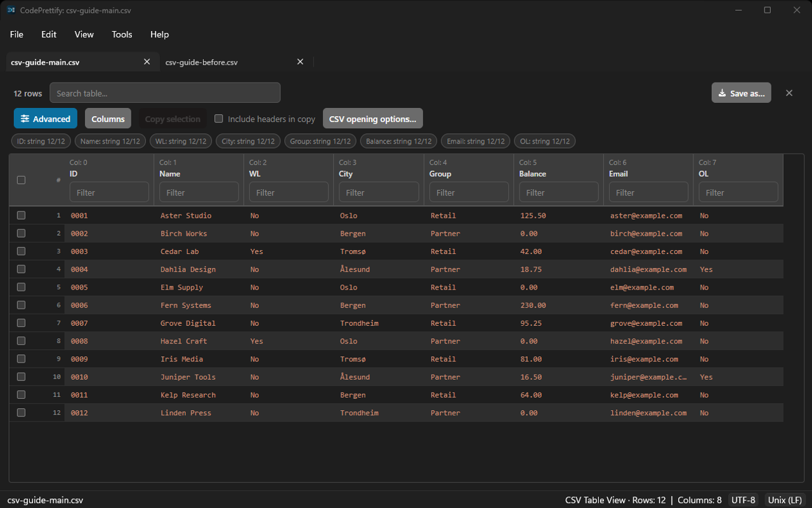Click the CodePrettify app icon in title bar
812x508 pixels.
11,10
